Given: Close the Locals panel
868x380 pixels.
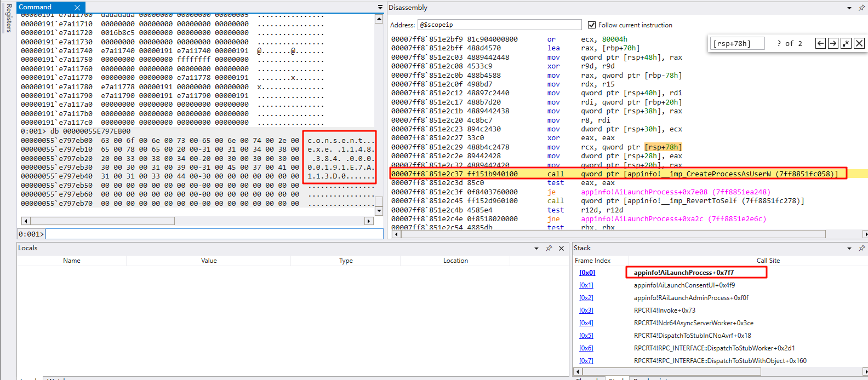Looking at the screenshot, I should 561,248.
